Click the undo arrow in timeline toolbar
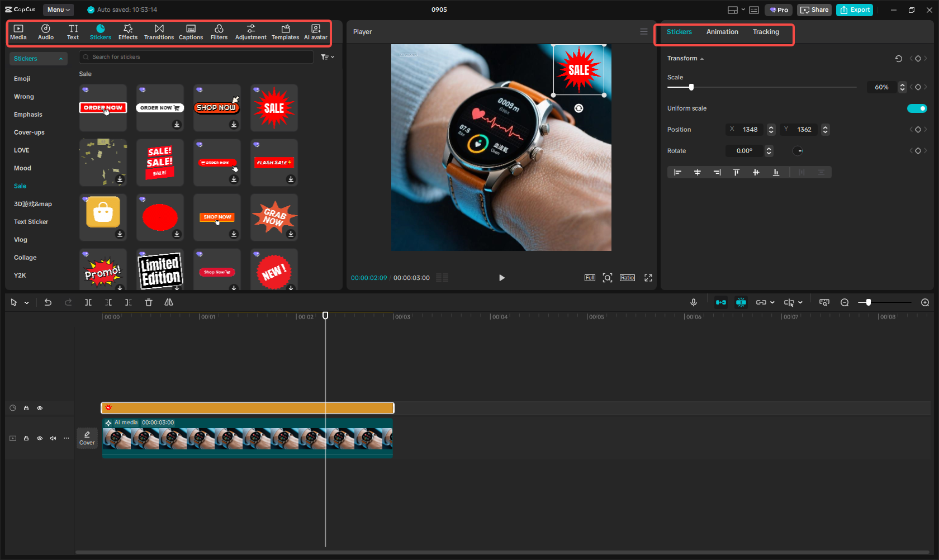 pyautogui.click(x=48, y=302)
